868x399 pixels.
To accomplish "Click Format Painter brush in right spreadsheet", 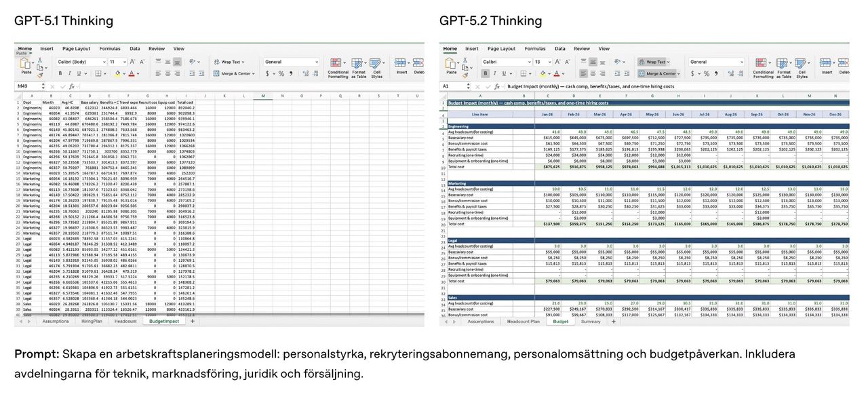I will tap(465, 73).
